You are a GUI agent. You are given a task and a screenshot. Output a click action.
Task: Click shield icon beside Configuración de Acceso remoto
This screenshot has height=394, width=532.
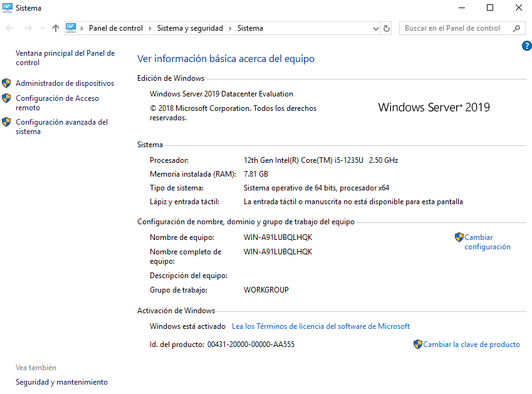[6, 98]
